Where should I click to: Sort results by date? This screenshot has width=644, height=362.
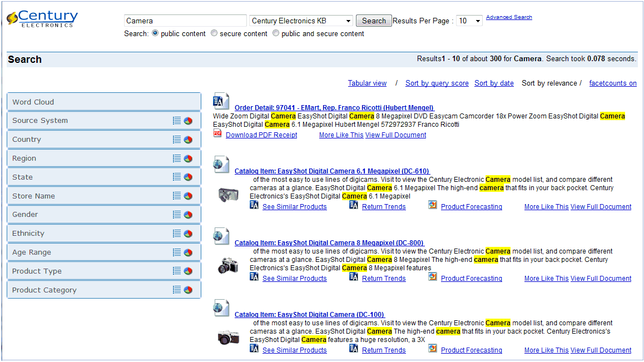point(494,83)
